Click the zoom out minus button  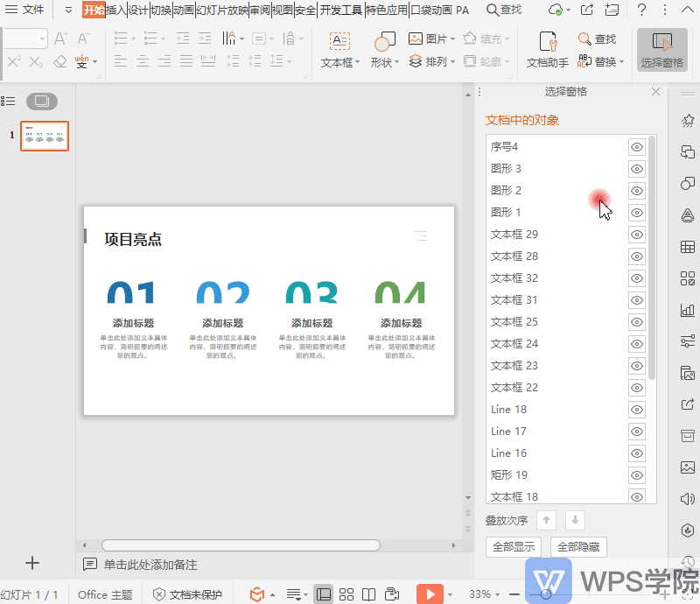[514, 594]
